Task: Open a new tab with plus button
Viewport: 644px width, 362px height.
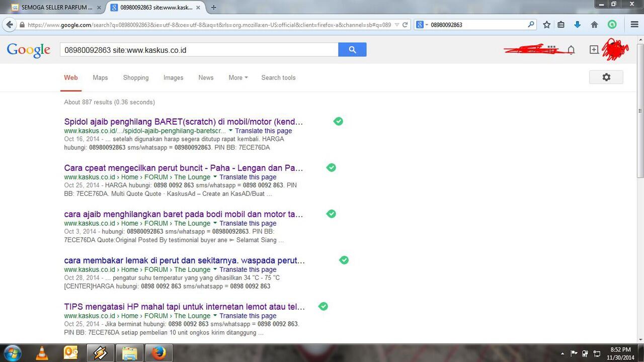Action: click(214, 8)
